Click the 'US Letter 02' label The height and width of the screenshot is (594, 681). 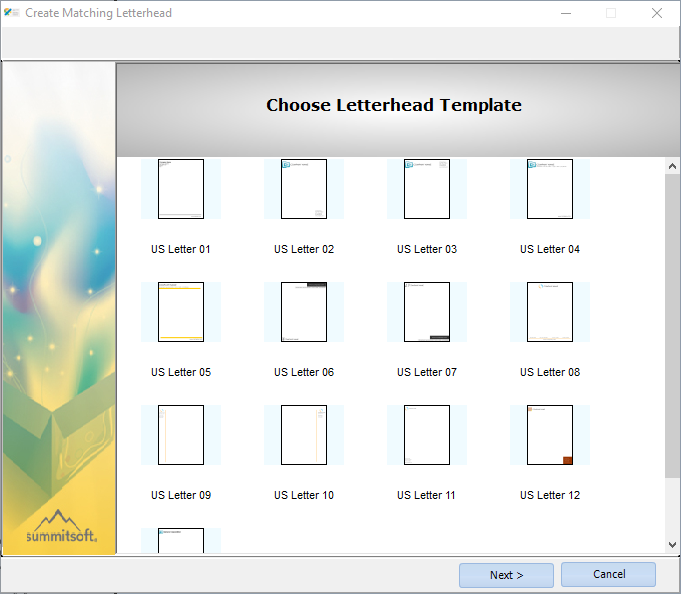304,249
